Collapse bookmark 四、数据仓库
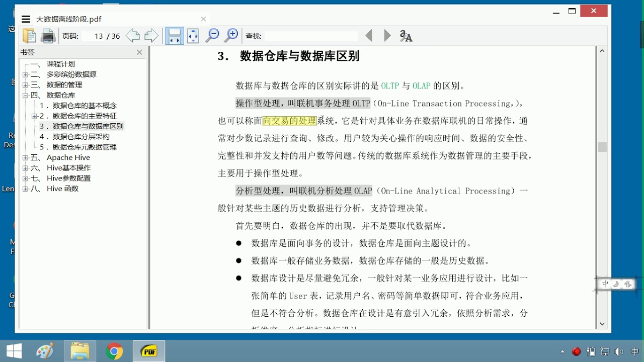 pos(25,95)
